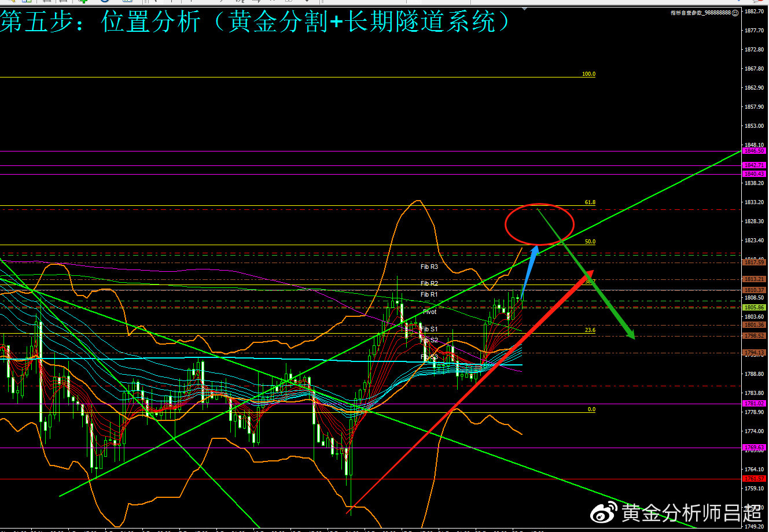Image resolution: width=769 pixels, height=532 pixels.
Task: Click the 1872.80 price scale value
Action: [755, 50]
